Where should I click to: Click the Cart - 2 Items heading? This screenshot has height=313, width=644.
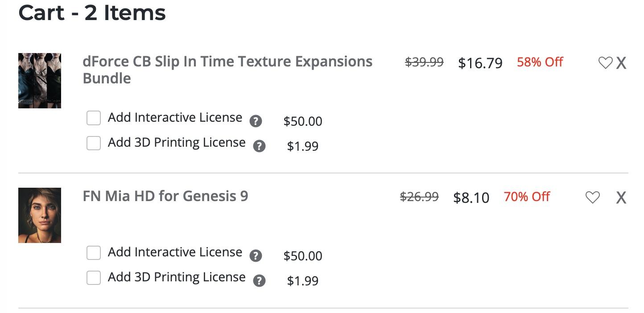[x=92, y=13]
